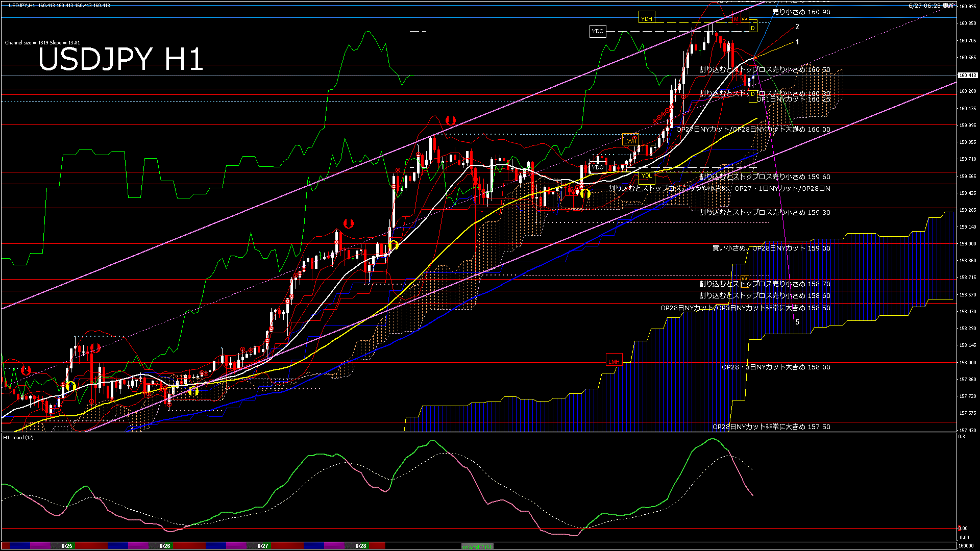Click the 6/28 date marker
The height and width of the screenshot is (551, 980).
pos(361,546)
